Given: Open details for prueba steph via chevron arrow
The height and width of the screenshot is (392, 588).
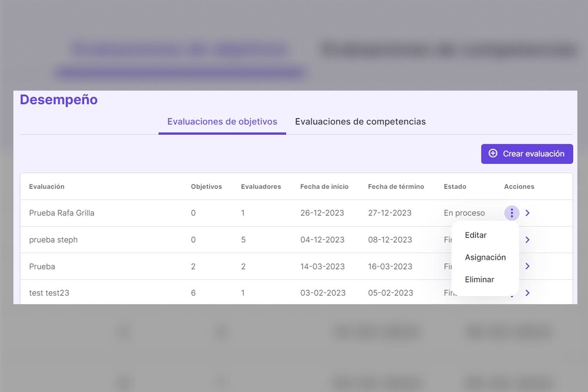Looking at the screenshot, I should (527, 239).
